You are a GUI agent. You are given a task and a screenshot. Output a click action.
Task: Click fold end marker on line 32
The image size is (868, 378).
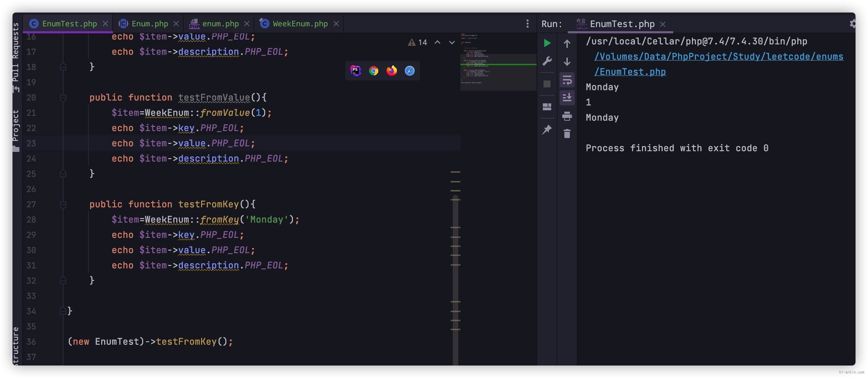click(x=63, y=280)
